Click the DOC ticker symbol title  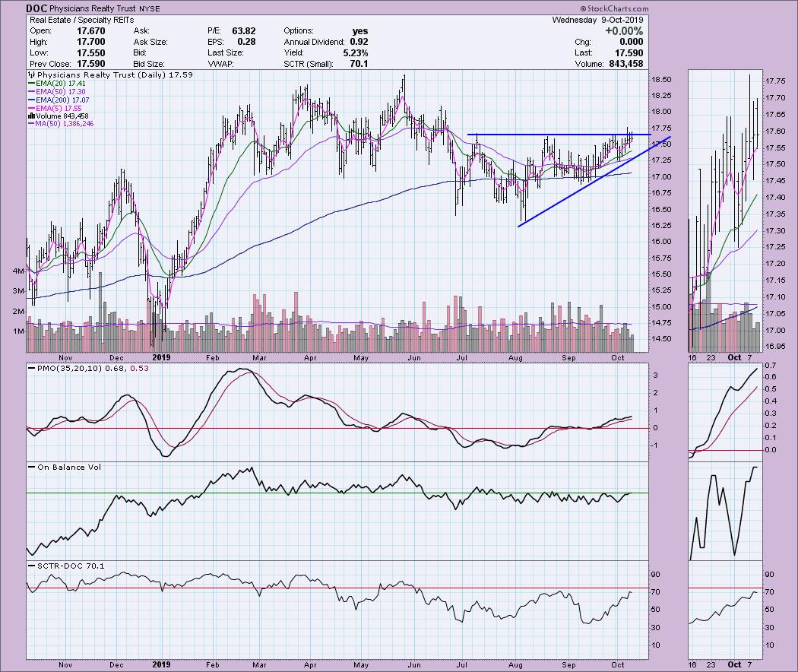36,8
